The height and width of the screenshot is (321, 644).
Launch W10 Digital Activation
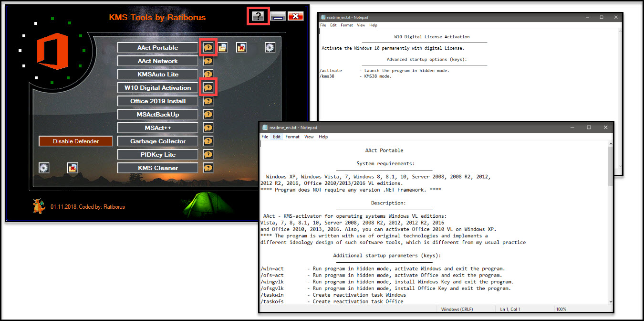pyautogui.click(x=157, y=87)
